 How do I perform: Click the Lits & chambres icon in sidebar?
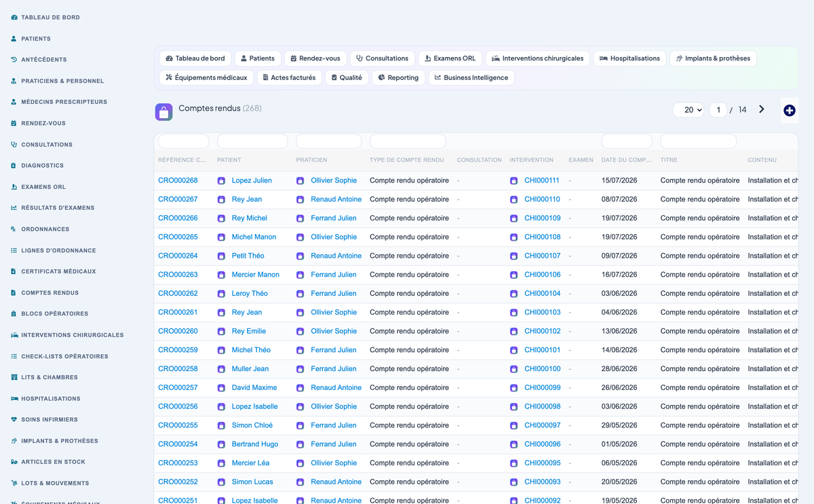(14, 377)
